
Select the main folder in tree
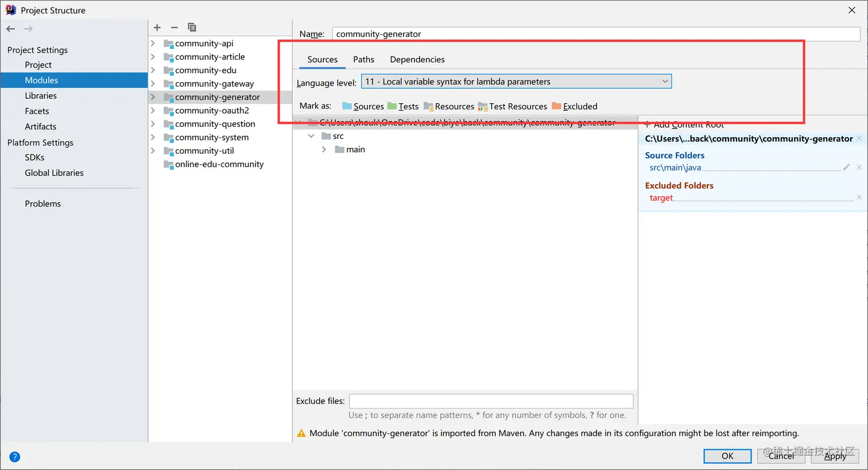pyautogui.click(x=355, y=149)
